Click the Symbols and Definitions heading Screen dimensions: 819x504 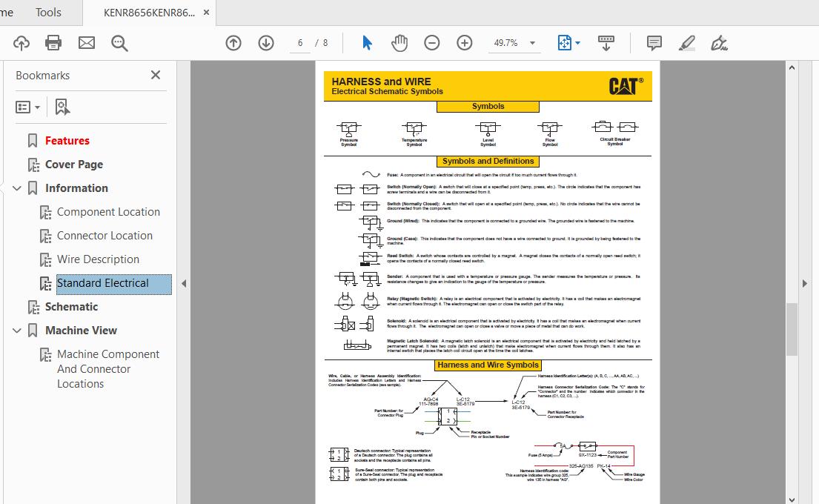(488, 162)
